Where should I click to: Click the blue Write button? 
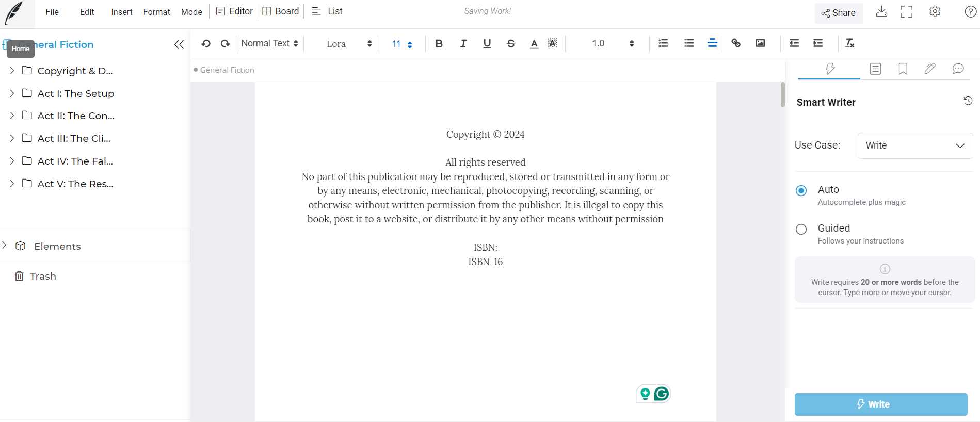881,404
